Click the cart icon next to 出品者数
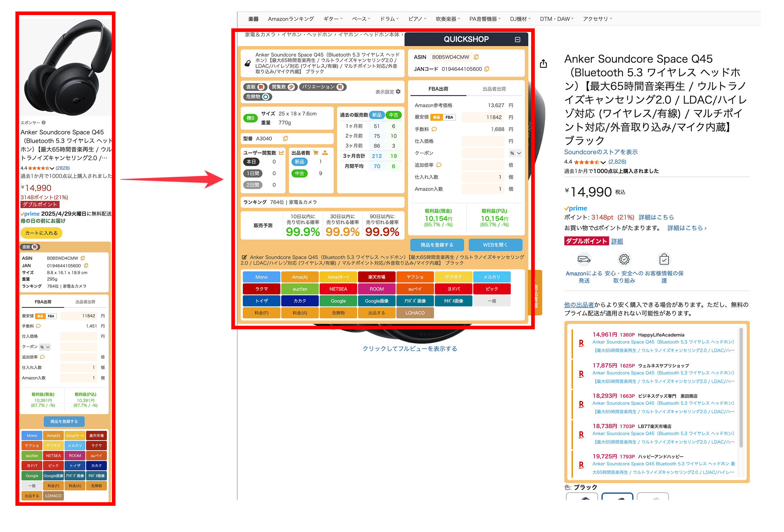784x532 pixels. (316, 153)
